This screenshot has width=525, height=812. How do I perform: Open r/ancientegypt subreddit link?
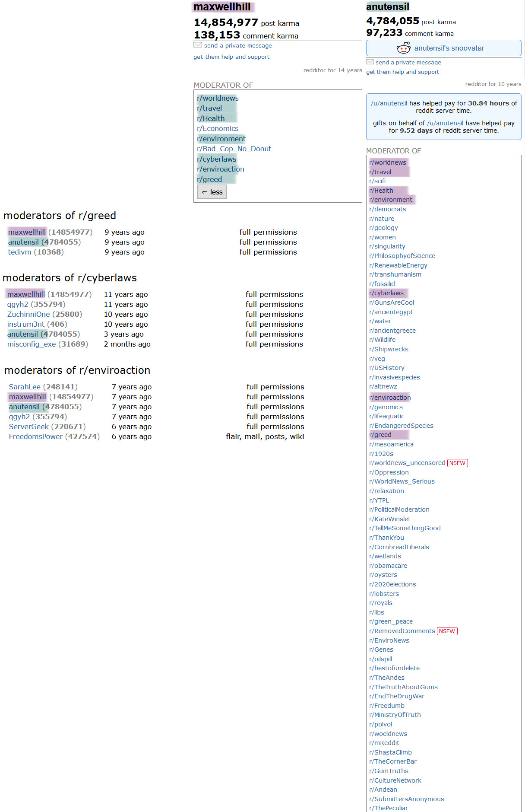click(x=391, y=312)
